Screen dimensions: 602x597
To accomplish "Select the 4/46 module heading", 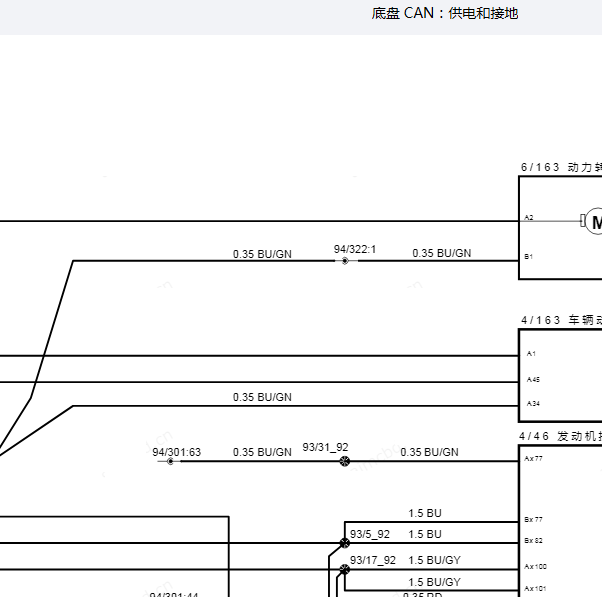I will click(x=561, y=436).
